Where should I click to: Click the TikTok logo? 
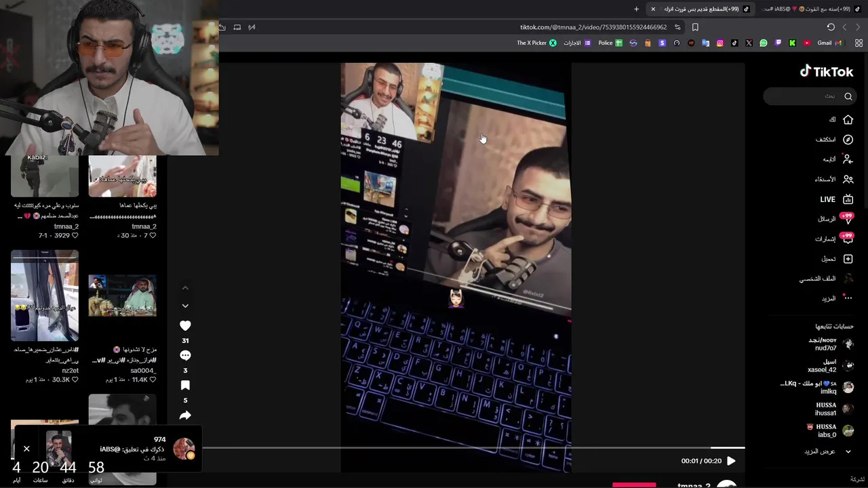(826, 71)
